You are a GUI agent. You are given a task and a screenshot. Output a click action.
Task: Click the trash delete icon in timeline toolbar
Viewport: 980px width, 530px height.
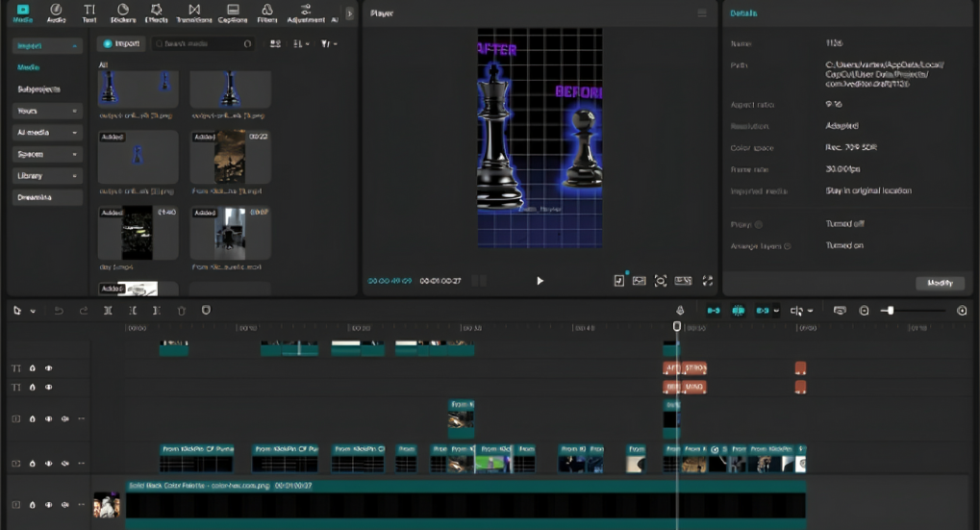(x=181, y=311)
